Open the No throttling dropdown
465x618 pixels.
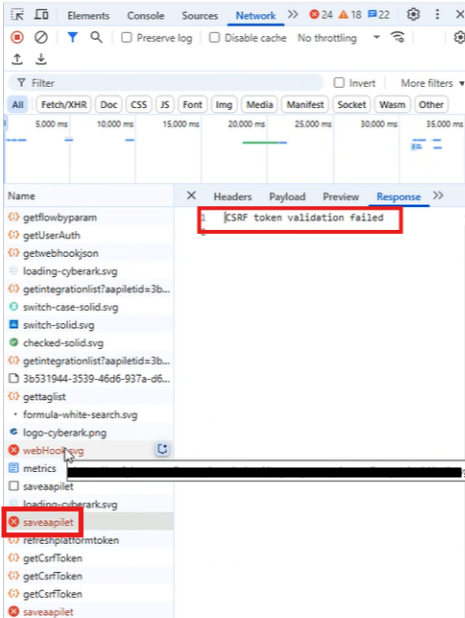339,38
